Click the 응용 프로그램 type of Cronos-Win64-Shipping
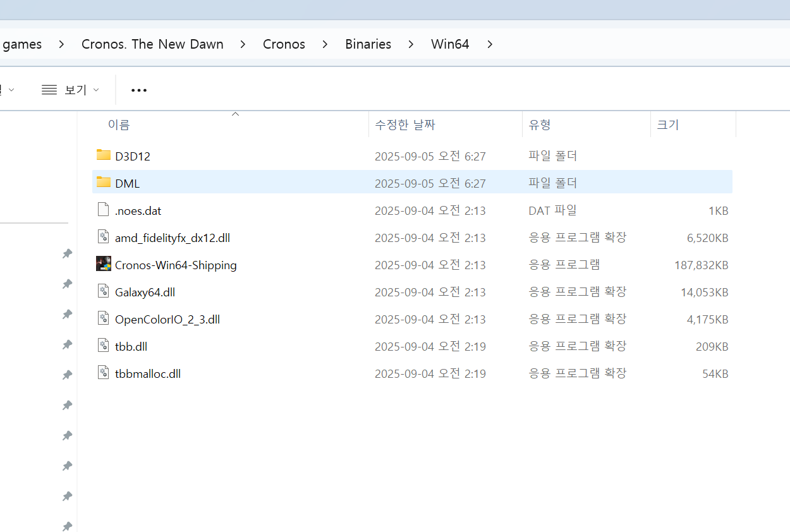The height and width of the screenshot is (532, 790). 564,265
